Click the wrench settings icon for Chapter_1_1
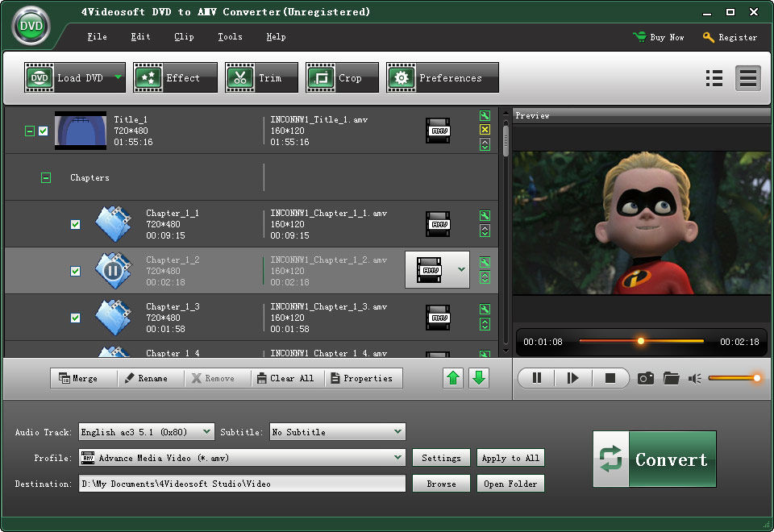Image resolution: width=774 pixels, height=532 pixels. point(485,216)
